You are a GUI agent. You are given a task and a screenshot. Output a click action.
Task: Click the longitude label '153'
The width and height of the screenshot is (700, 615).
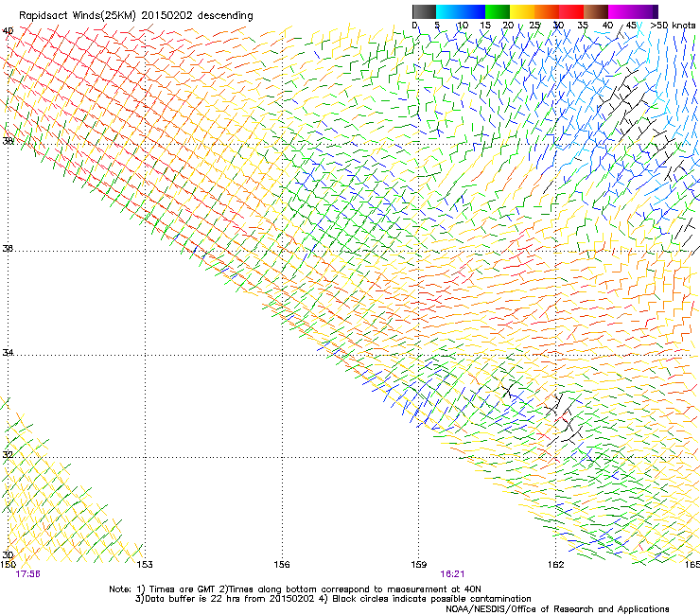145,565
